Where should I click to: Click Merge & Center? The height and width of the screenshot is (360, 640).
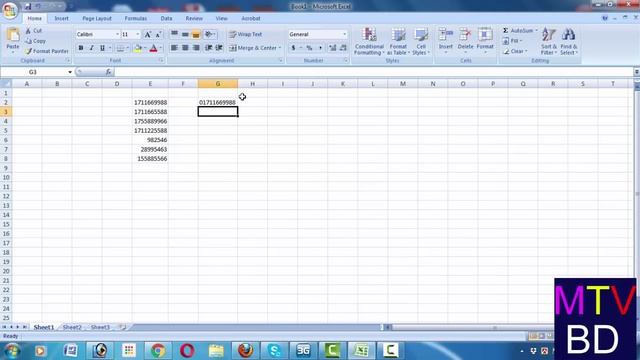(x=253, y=48)
